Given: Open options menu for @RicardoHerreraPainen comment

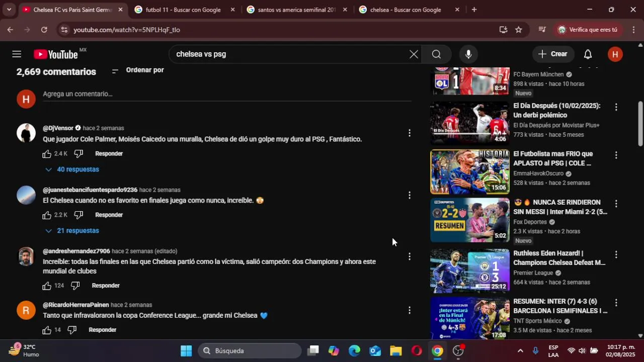Looking at the screenshot, I should [410, 310].
